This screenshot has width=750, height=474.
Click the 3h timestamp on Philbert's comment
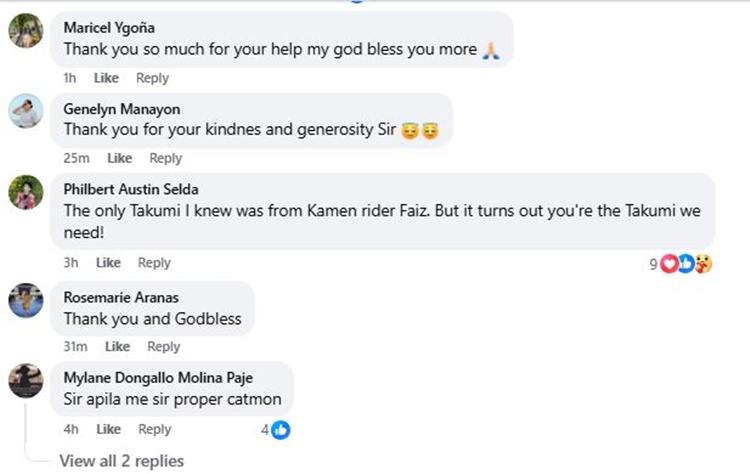click(x=71, y=263)
